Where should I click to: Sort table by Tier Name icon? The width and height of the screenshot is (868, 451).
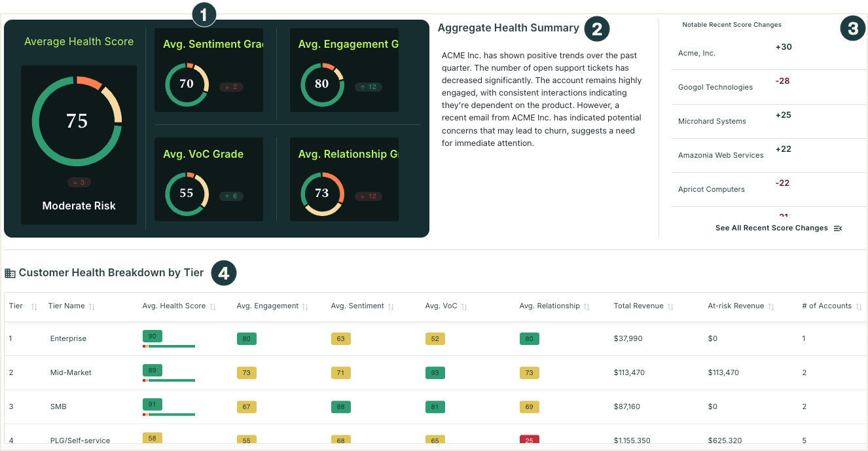coord(92,306)
